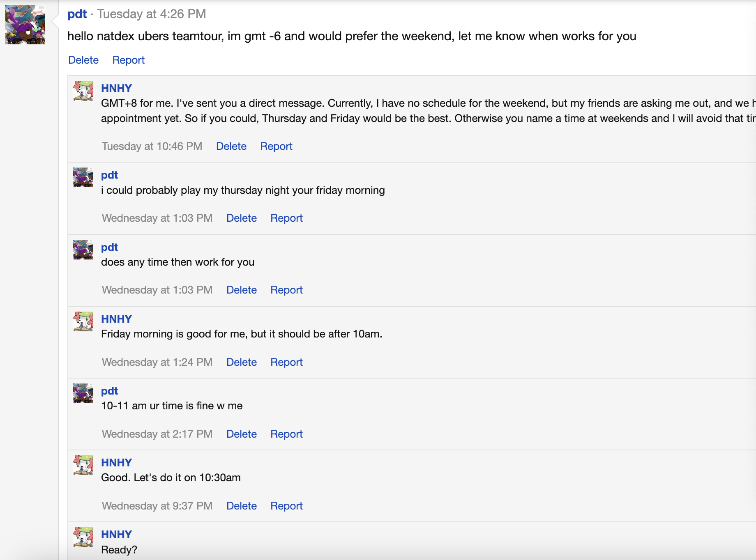Click pdt's large avatar beside the main post
Image resolution: width=756 pixels, height=560 pixels.
click(x=25, y=25)
